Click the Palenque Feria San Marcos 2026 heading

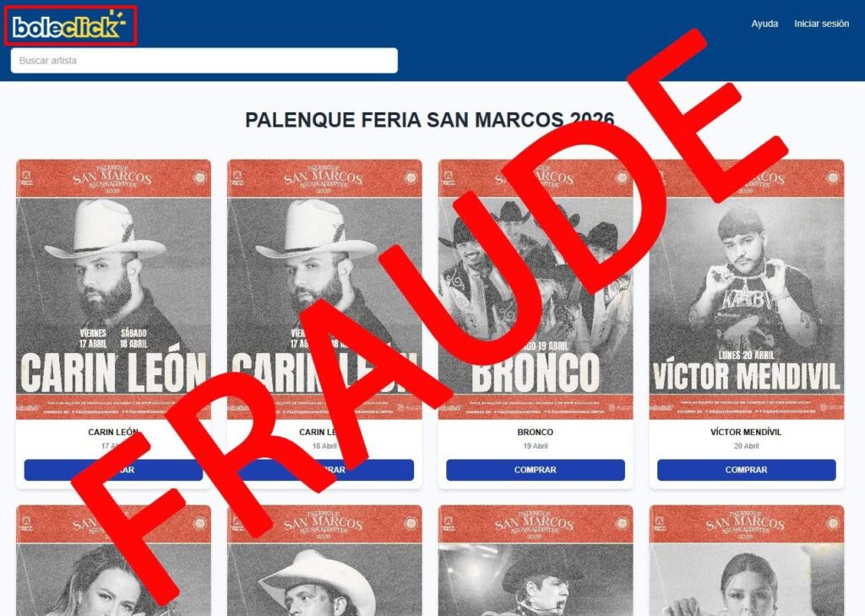[429, 120]
